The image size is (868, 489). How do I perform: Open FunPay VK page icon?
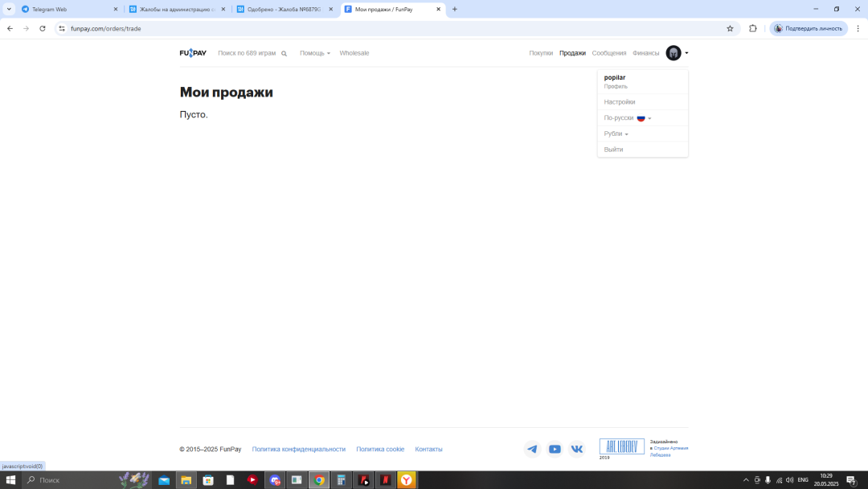tap(577, 449)
